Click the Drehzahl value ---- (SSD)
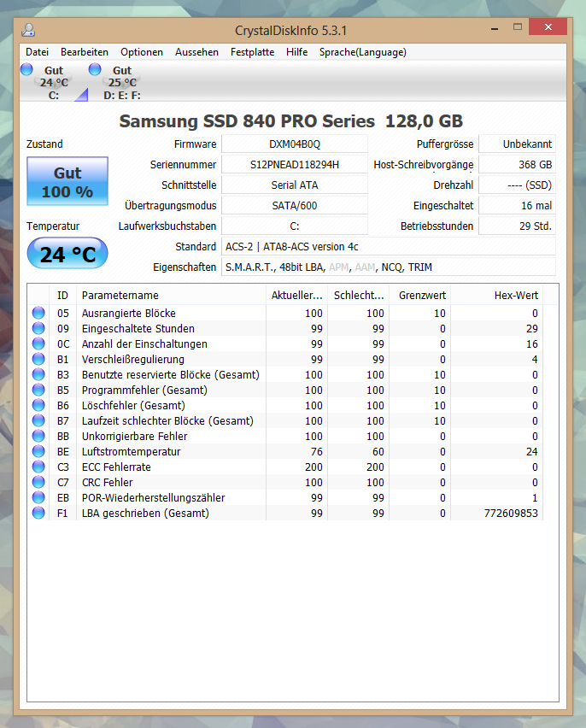Image resolution: width=586 pixels, height=728 pixels. [x=517, y=185]
